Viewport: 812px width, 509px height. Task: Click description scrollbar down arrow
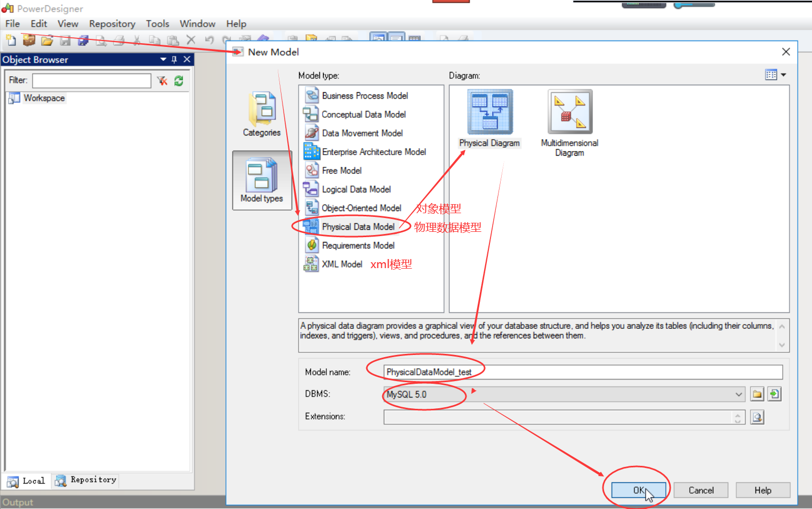click(782, 345)
